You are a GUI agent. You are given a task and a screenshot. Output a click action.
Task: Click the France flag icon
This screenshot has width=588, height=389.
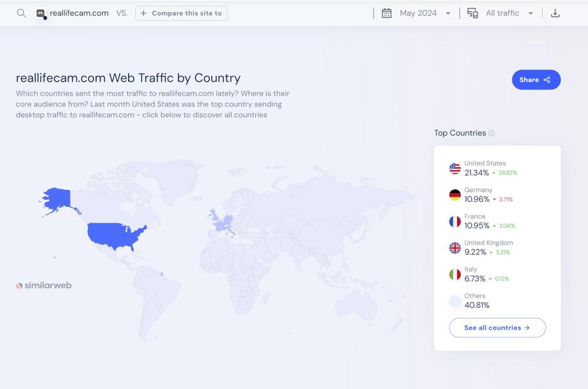click(x=455, y=222)
